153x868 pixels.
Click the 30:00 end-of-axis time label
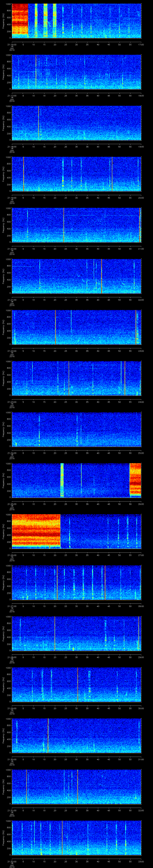pos(141,708)
